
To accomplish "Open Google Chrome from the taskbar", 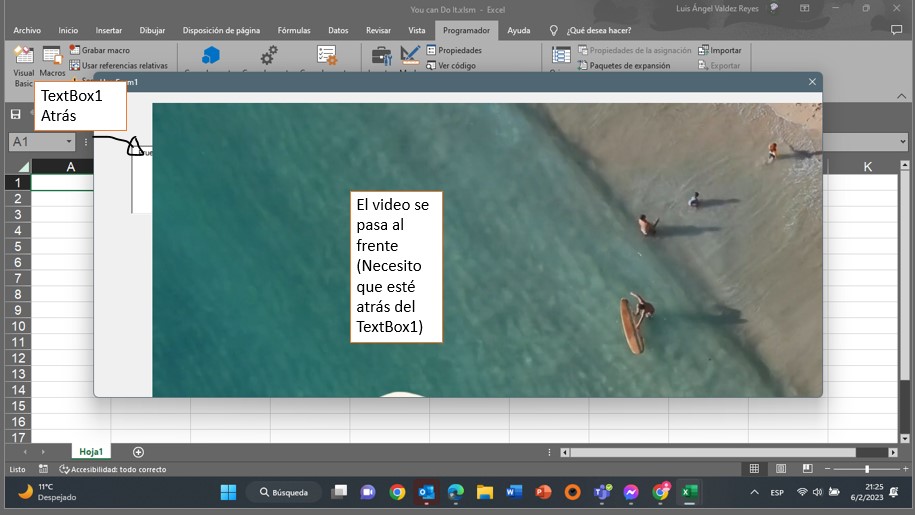I will [397, 492].
